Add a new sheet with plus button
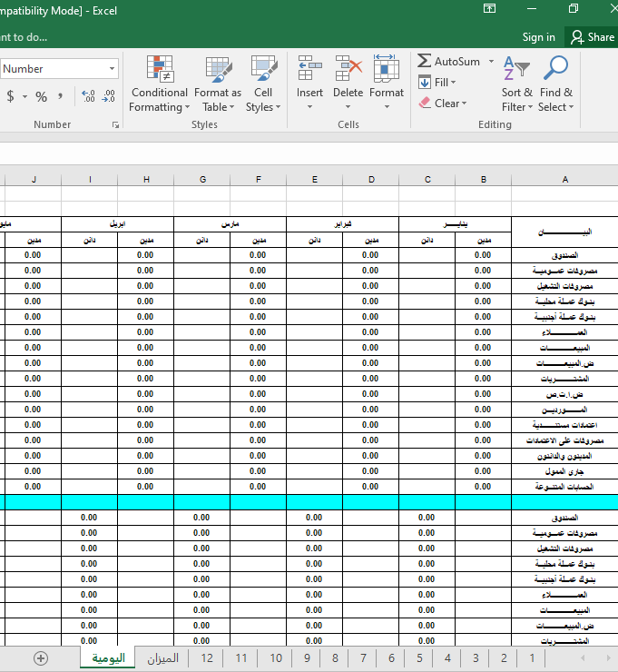The height and width of the screenshot is (672, 618). point(41,658)
